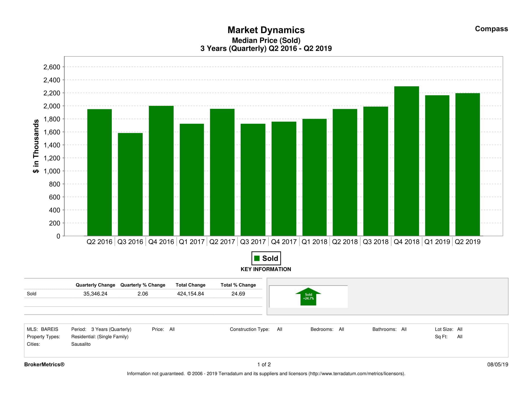The height and width of the screenshot is (411, 532).
Task: Click the Compass logo text
Action: (x=491, y=29)
